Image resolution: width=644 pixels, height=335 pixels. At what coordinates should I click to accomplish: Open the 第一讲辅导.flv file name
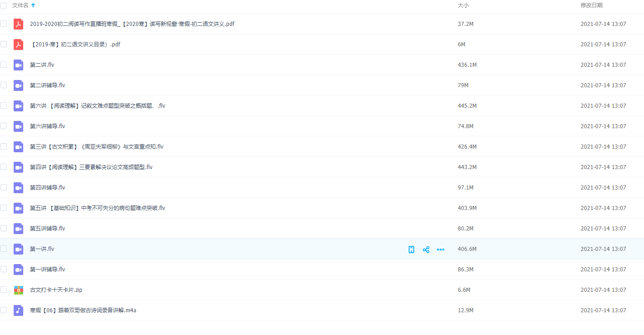(x=47, y=270)
